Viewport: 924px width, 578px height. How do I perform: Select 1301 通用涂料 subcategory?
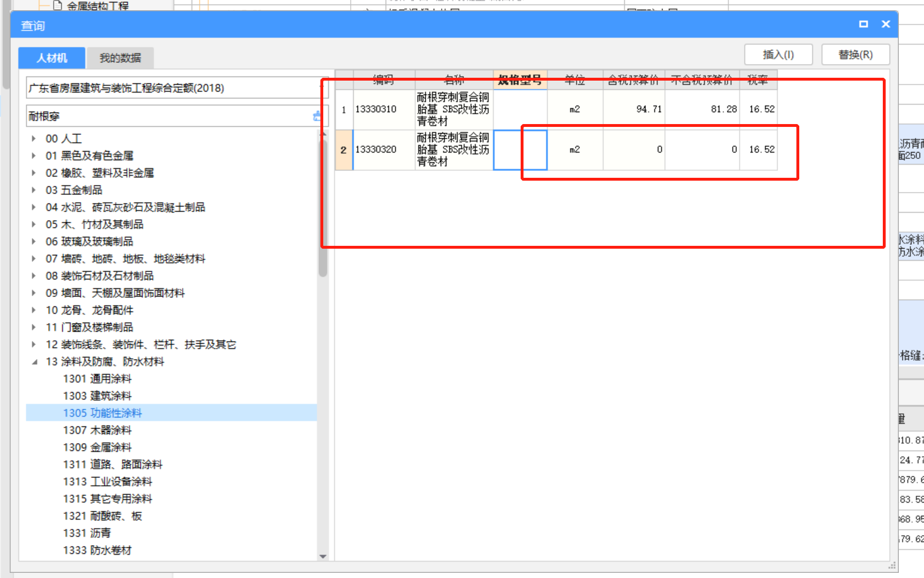[x=97, y=378]
